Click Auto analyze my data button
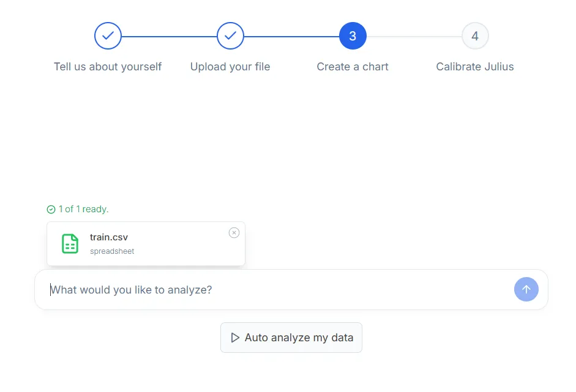 291,338
